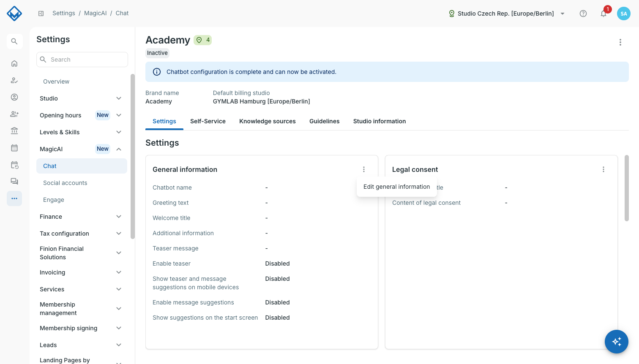639x364 pixels.
Task: Click the main content scrollbar
Action: tap(627, 188)
